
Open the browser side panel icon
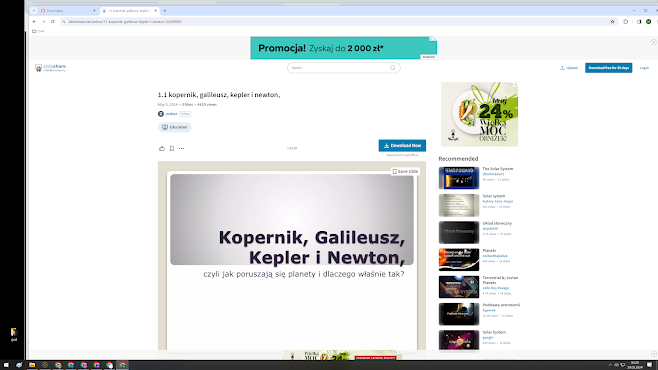pyautogui.click(x=639, y=21)
